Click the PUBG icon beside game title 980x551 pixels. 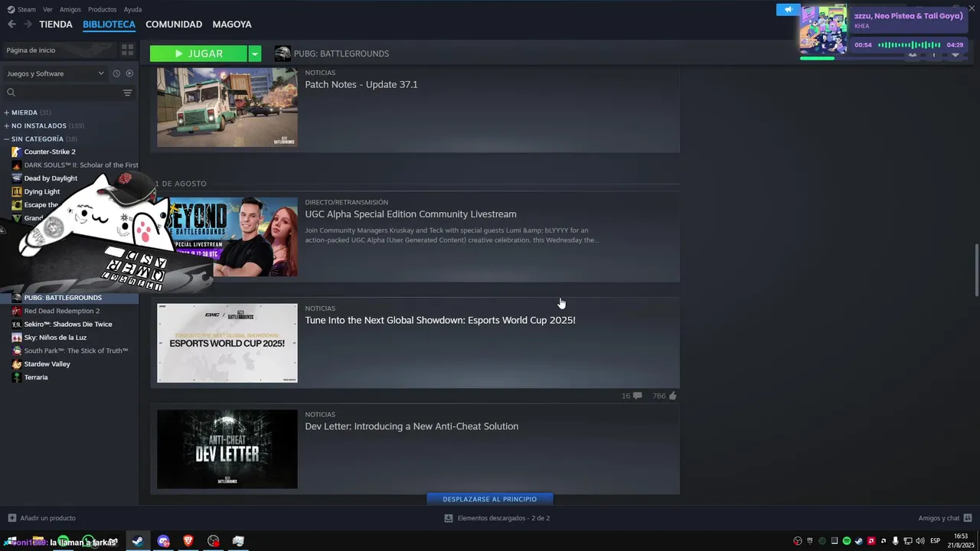point(283,54)
